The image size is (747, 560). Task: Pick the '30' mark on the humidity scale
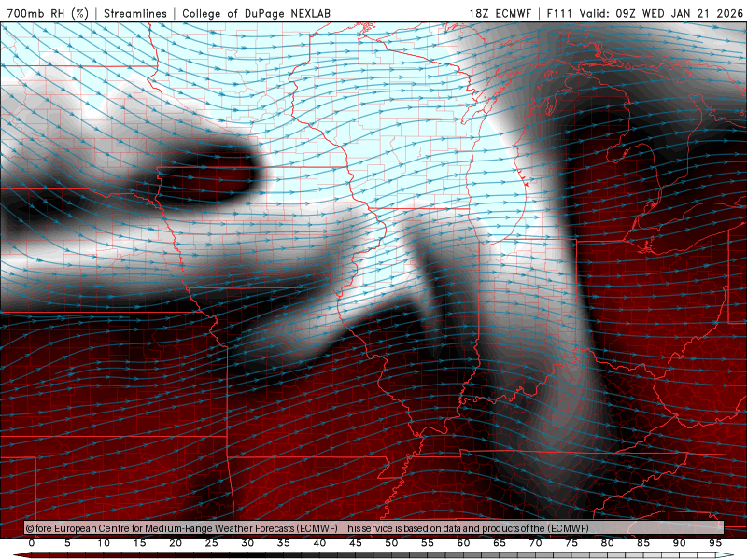[247, 543]
